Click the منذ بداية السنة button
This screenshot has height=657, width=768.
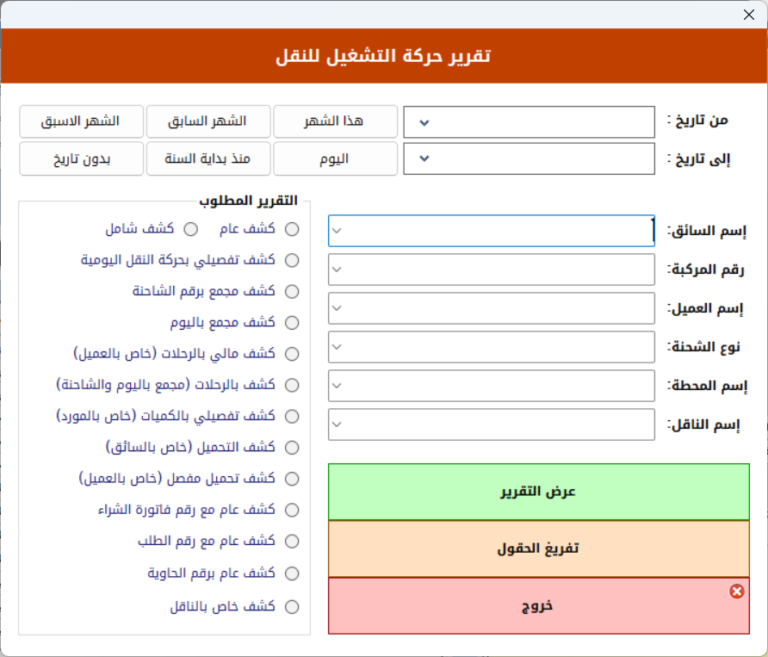click(208, 159)
